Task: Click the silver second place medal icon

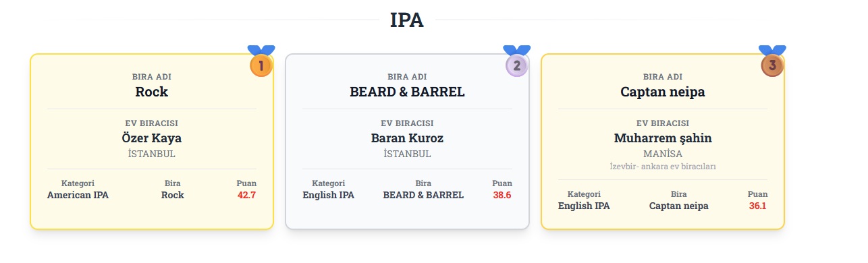Action: (x=517, y=62)
